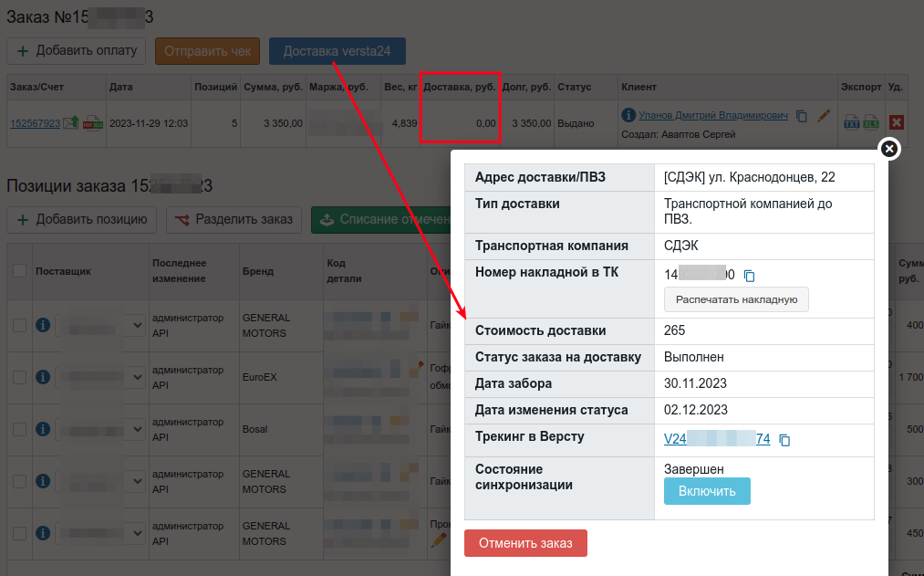Check the EuroEX position row
This screenshot has width=924, height=576.
point(19,377)
